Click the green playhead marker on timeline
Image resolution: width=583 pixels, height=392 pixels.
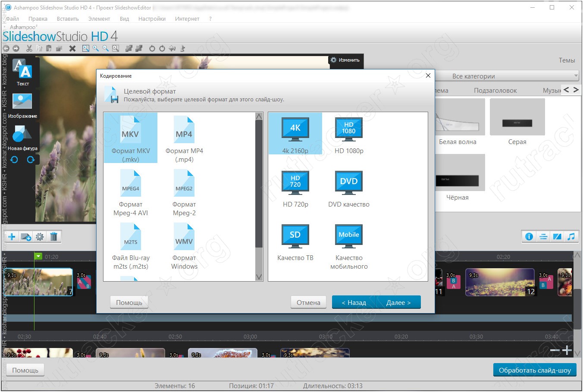[38, 256]
